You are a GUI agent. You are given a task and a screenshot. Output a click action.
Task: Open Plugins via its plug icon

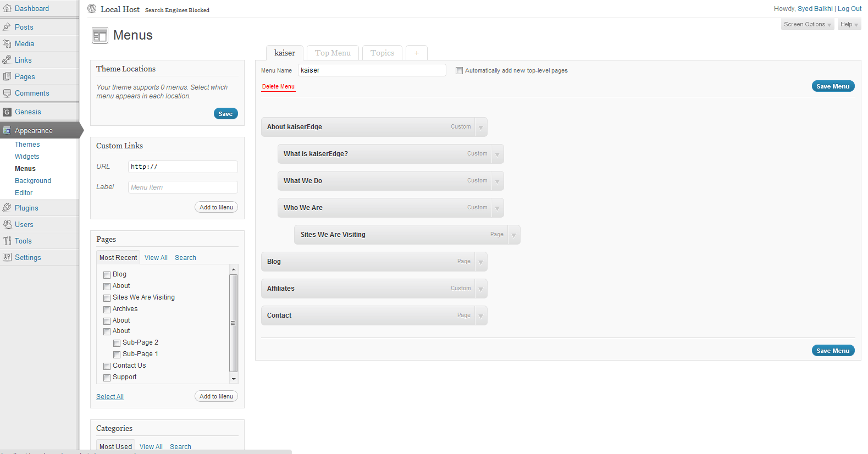coord(7,208)
